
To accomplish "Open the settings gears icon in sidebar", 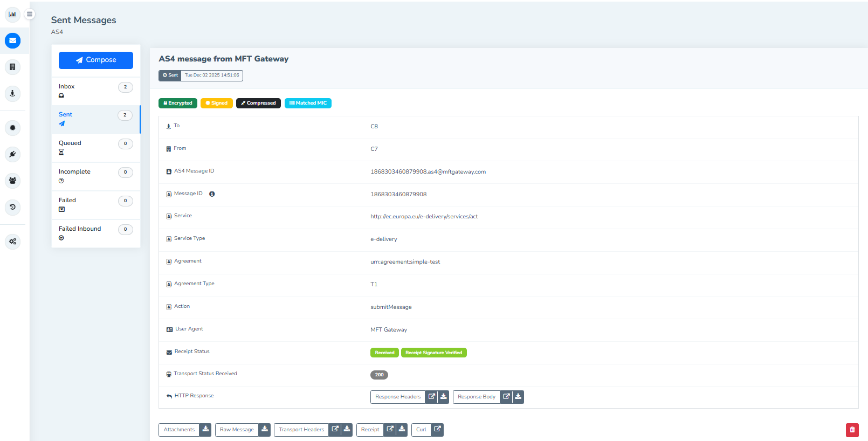I will (12, 242).
